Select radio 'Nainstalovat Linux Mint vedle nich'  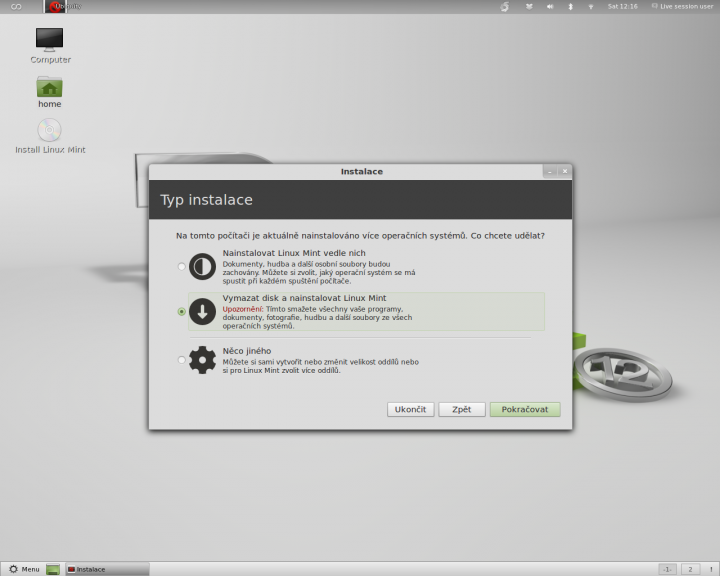[181, 266]
